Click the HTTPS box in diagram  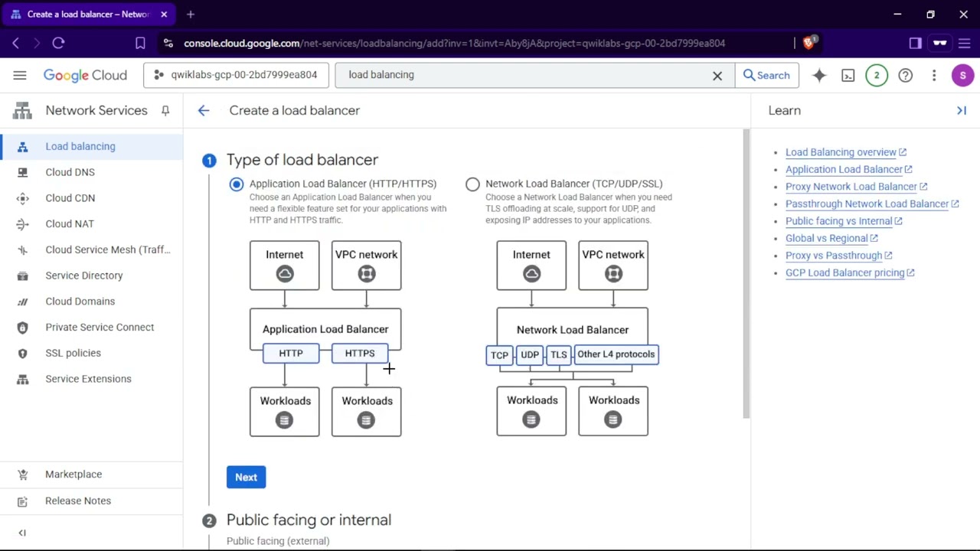point(360,354)
